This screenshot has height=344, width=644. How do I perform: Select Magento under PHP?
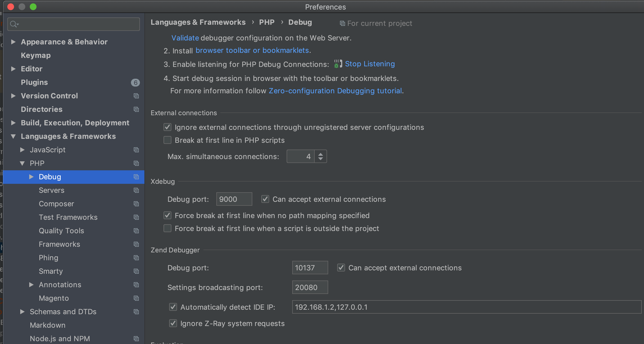[x=54, y=298]
